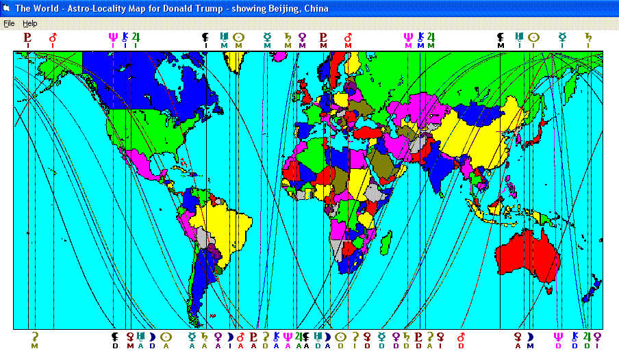Select the olive question-mark 'M' marker at bottom left
The height and width of the screenshot is (364, 619).
click(34, 340)
